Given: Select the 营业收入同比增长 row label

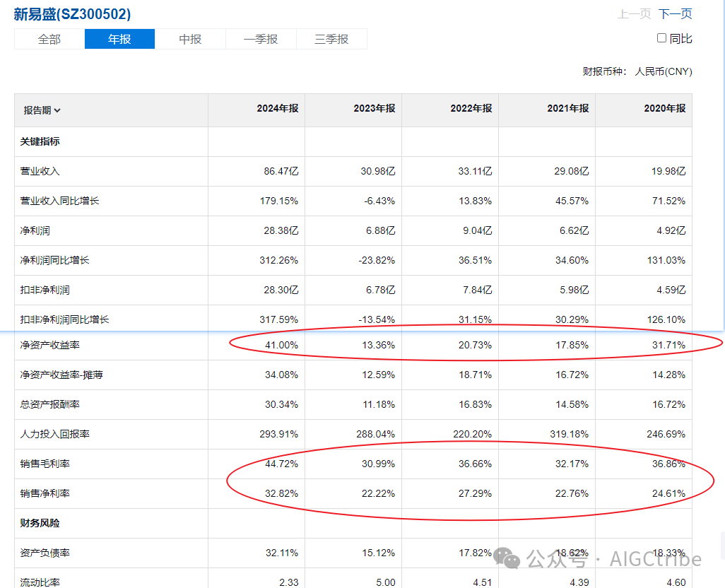Looking at the screenshot, I should (x=59, y=201).
